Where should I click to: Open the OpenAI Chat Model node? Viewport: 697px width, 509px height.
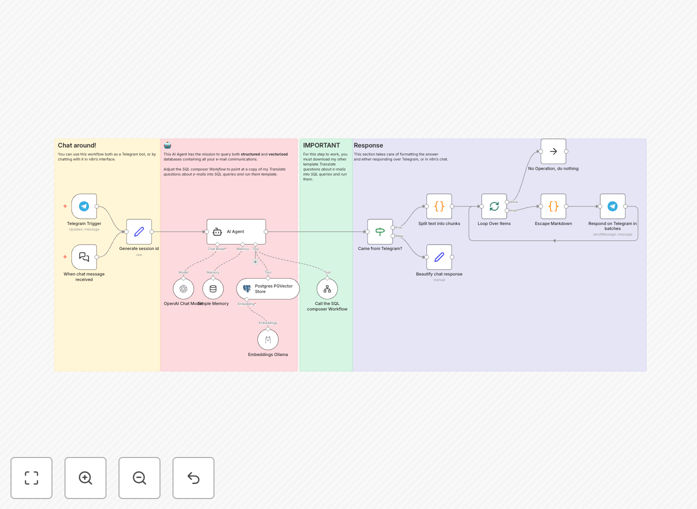coord(183,289)
